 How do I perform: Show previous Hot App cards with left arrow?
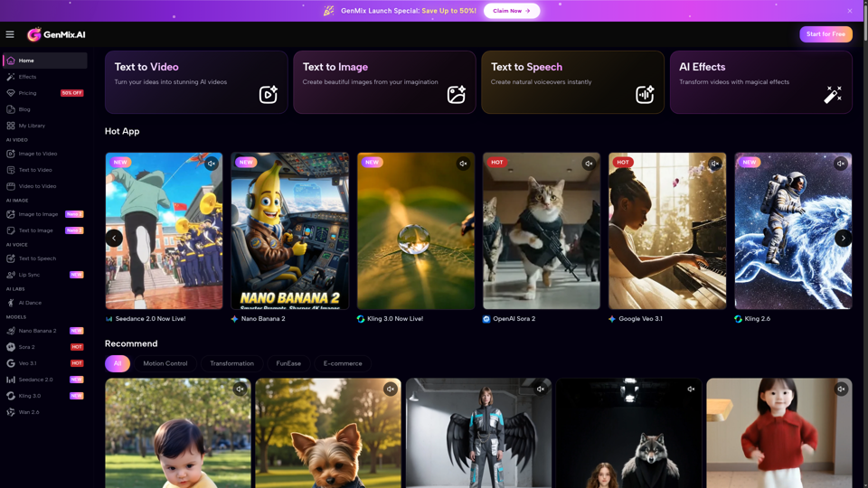click(x=114, y=238)
